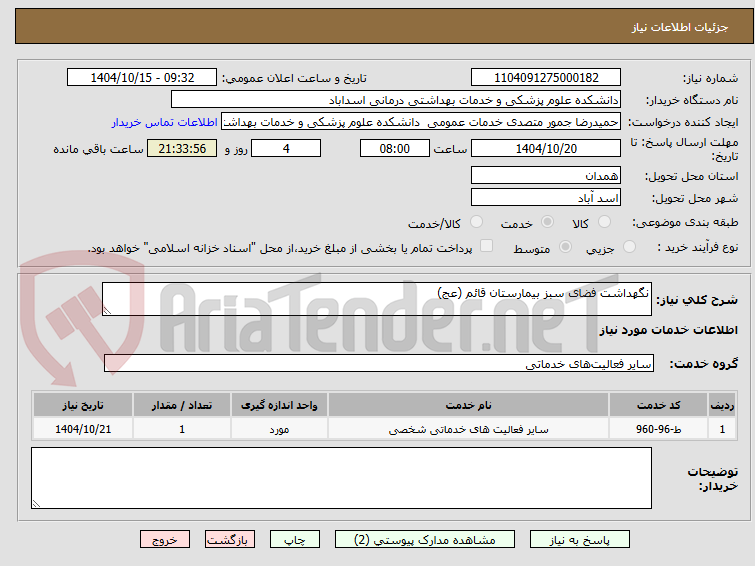The width and height of the screenshot is (755, 566).
Task: Select the کالا radio button
Action: (604, 222)
